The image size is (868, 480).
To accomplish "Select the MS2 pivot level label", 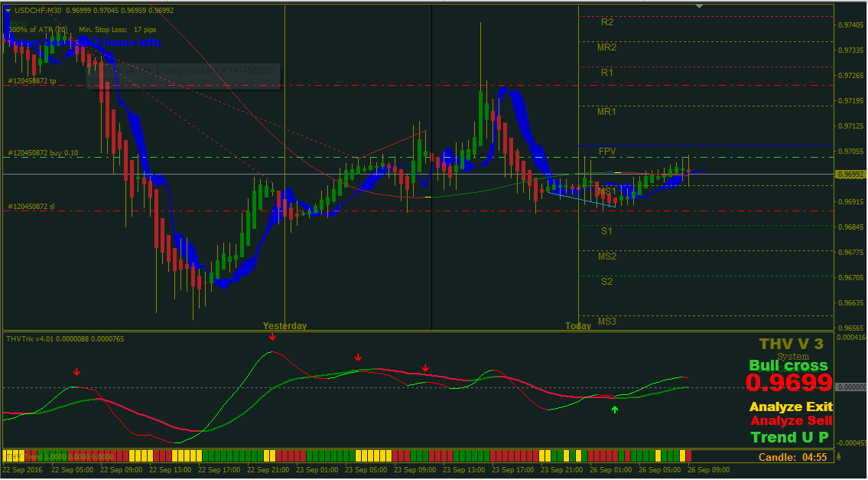I will (606, 256).
